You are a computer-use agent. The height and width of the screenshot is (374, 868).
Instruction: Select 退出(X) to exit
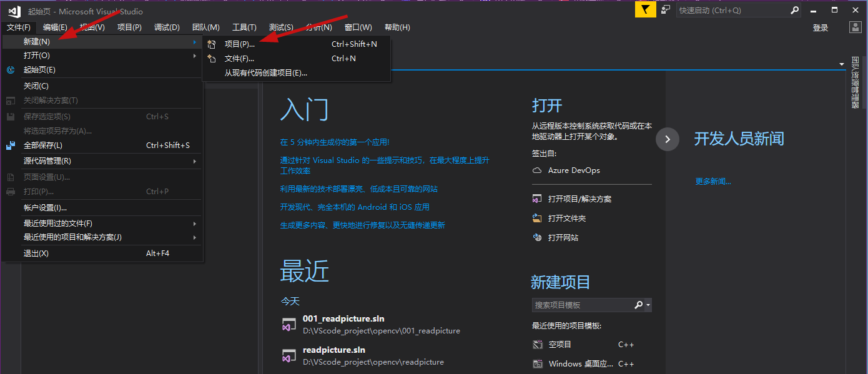coord(102,253)
